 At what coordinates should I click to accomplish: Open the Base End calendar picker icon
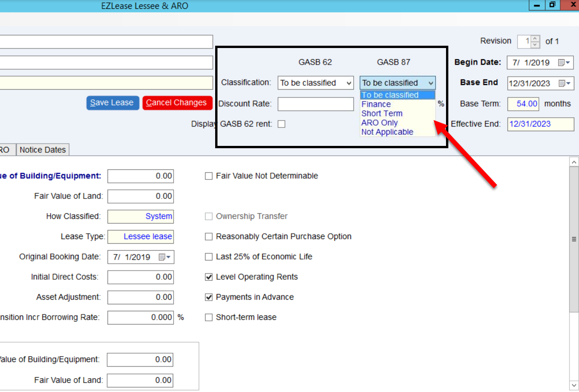click(x=564, y=83)
